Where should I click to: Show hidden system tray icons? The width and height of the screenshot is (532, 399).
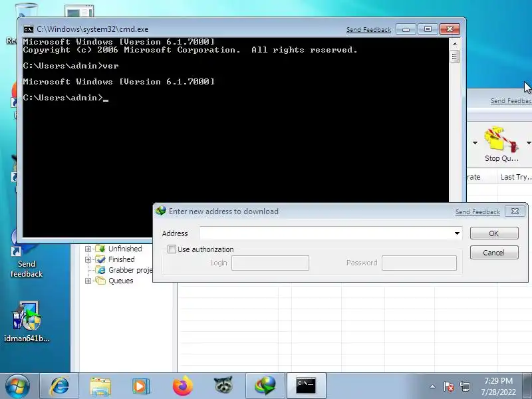click(433, 386)
